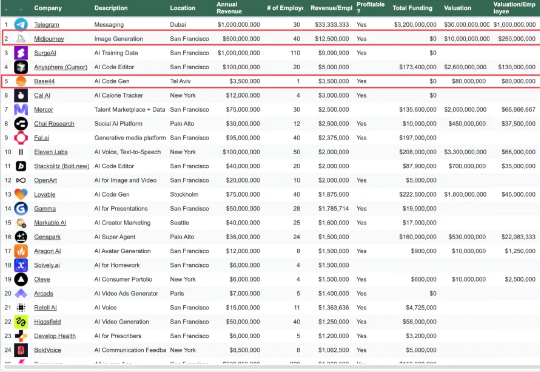Click the Anysphere (Cursor) cube logo
Viewport: 540px width, 372px height.
(21, 67)
